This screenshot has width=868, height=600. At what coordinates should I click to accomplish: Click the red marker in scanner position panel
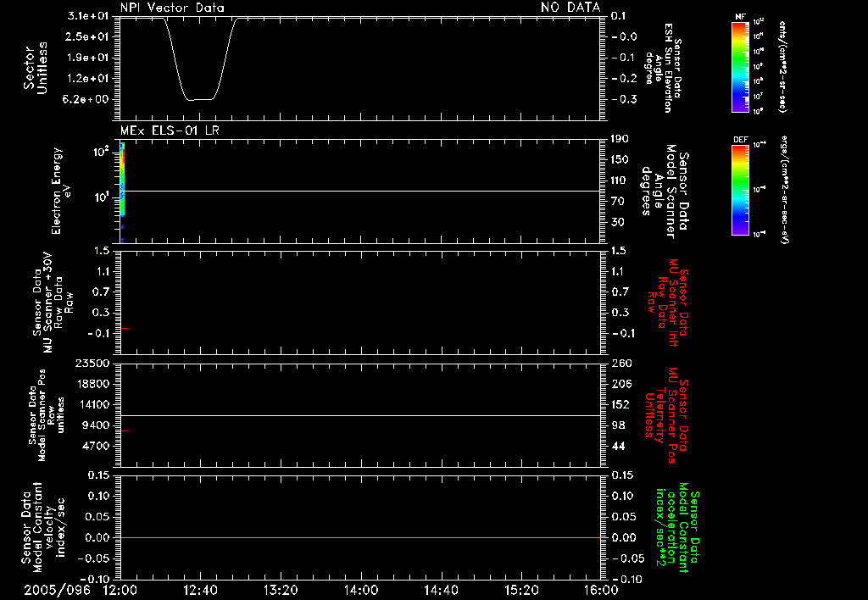click(125, 431)
